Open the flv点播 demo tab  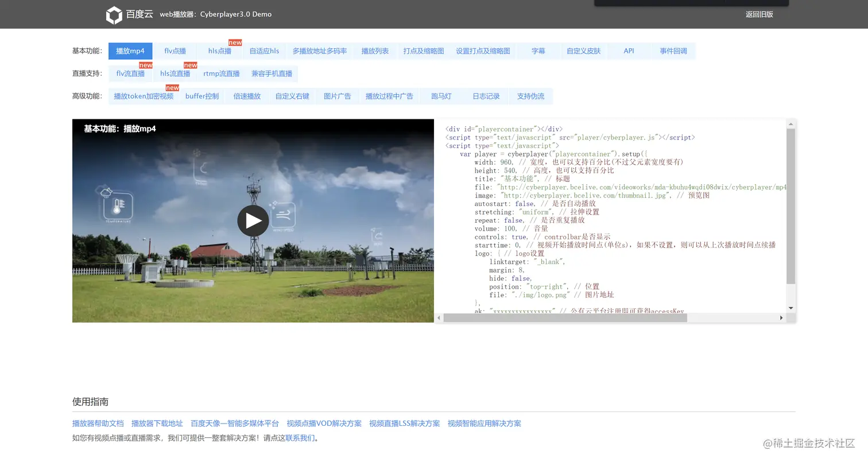pyautogui.click(x=175, y=51)
